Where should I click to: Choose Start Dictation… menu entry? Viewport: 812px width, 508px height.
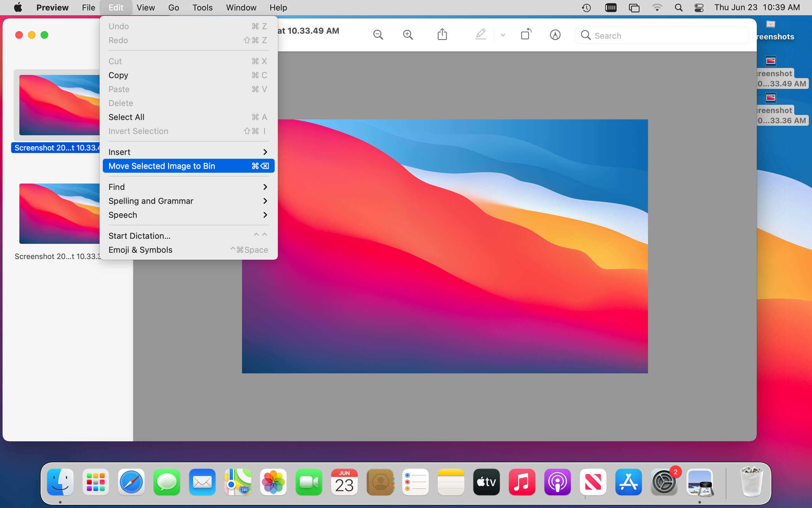[189, 236]
